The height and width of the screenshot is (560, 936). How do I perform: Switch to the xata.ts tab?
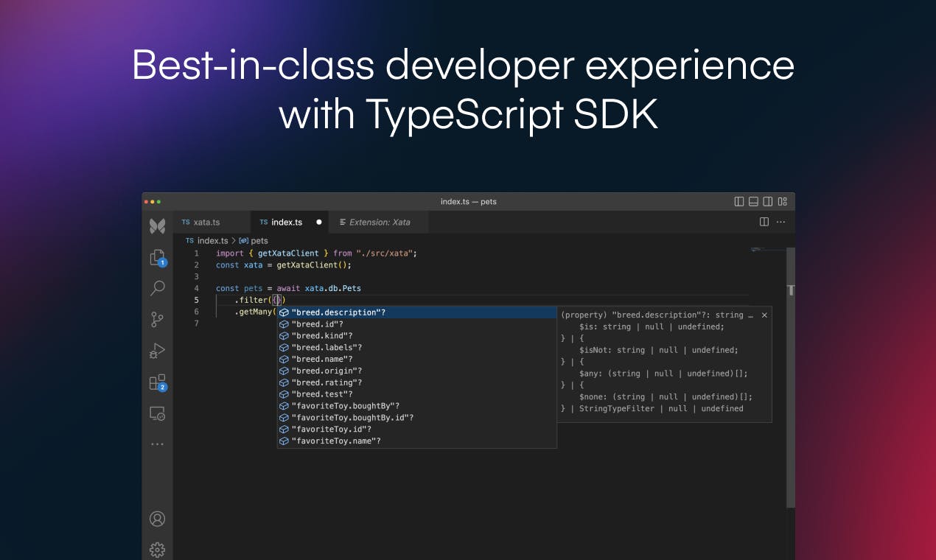point(201,222)
